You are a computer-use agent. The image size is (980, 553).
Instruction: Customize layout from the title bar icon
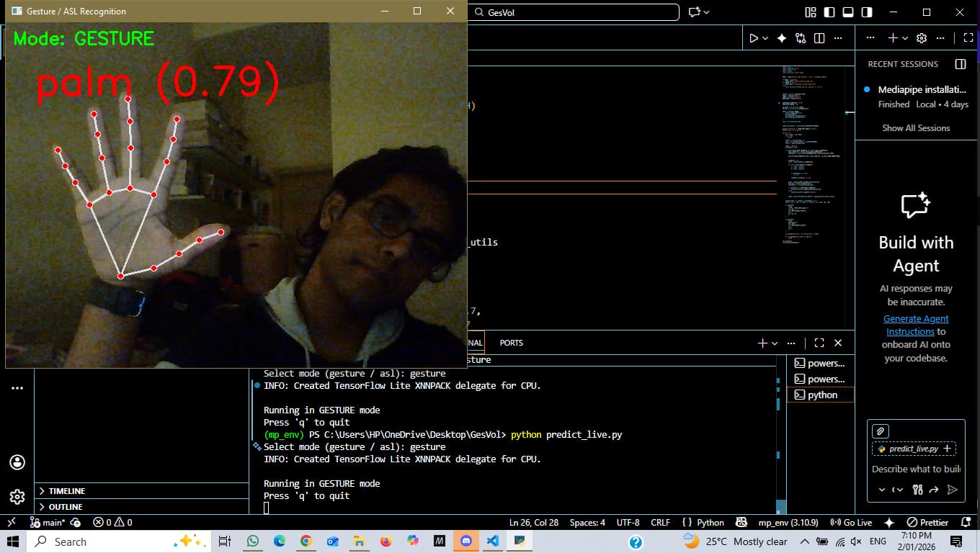click(x=811, y=12)
